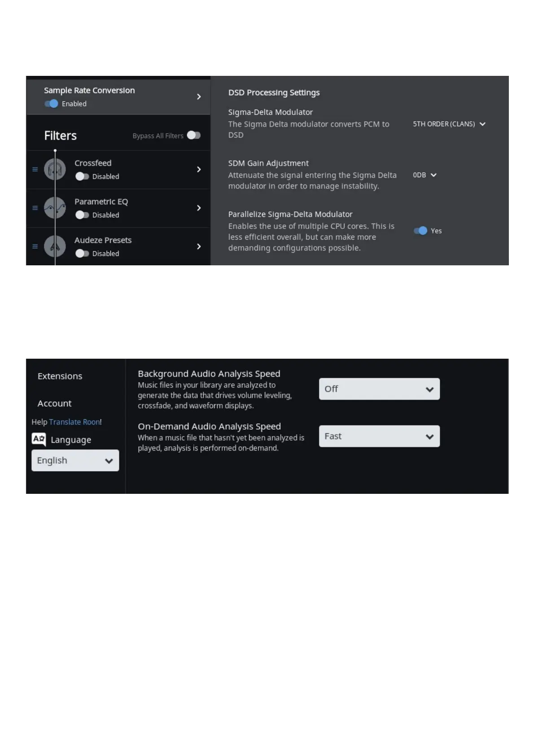Image resolution: width=534 pixels, height=756 pixels.
Task: Disable Parallelize Sigma-Delta Modulator toggle
Action: tap(420, 231)
